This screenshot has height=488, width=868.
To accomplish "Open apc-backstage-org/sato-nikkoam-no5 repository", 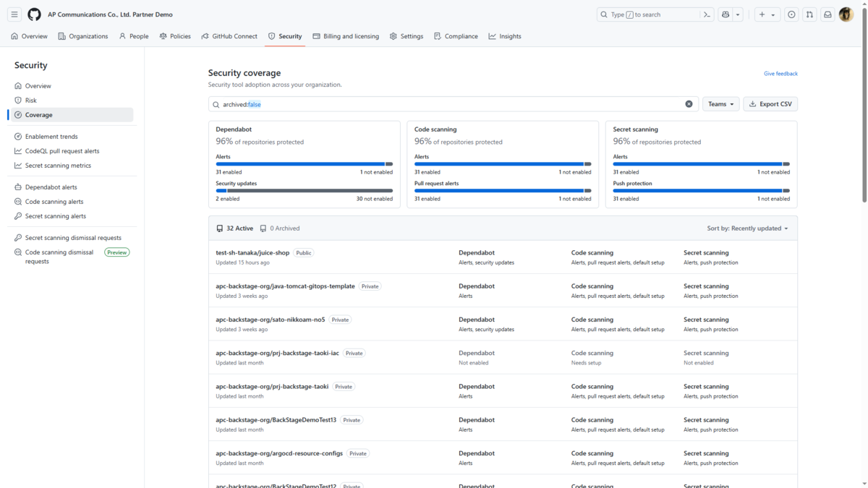I will 271,320.
